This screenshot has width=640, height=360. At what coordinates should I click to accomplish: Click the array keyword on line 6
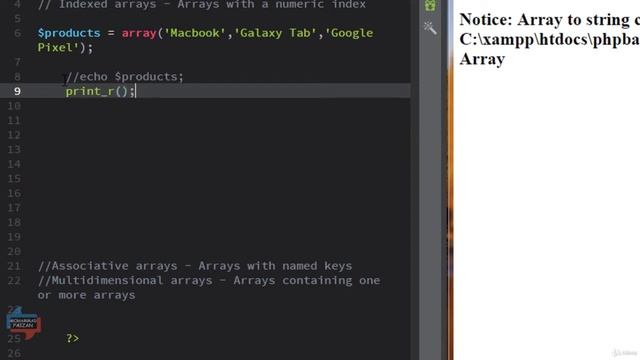tap(139, 33)
